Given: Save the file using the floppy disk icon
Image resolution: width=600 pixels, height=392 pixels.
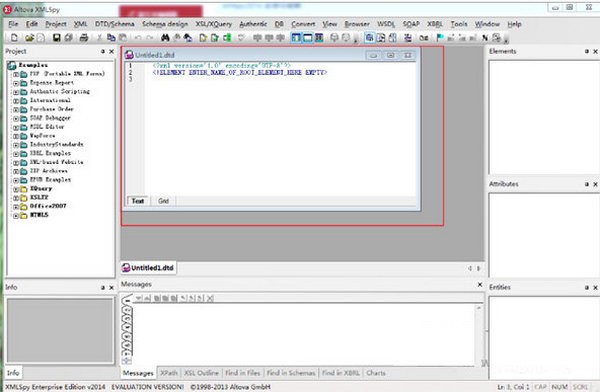Looking at the screenshot, I should (57, 38).
